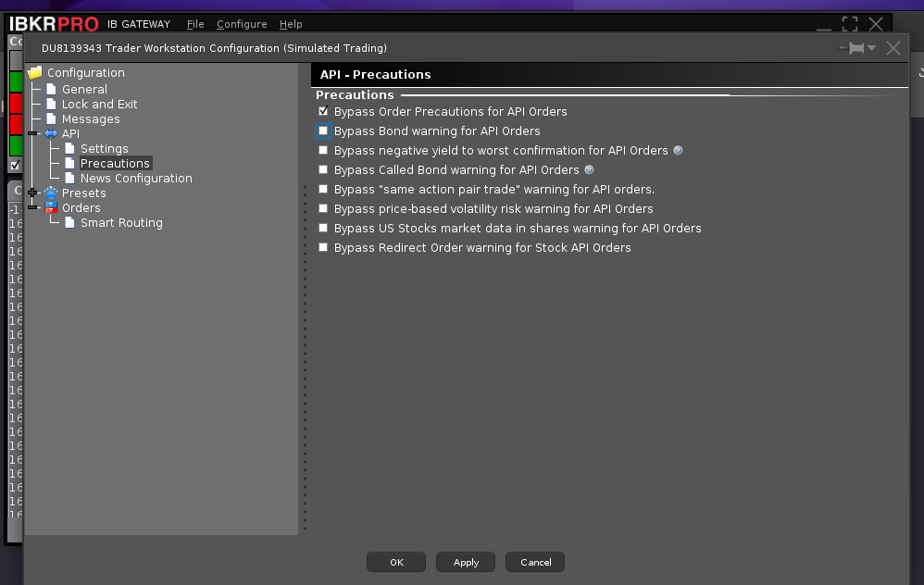Open the Configure menu

pyautogui.click(x=242, y=24)
